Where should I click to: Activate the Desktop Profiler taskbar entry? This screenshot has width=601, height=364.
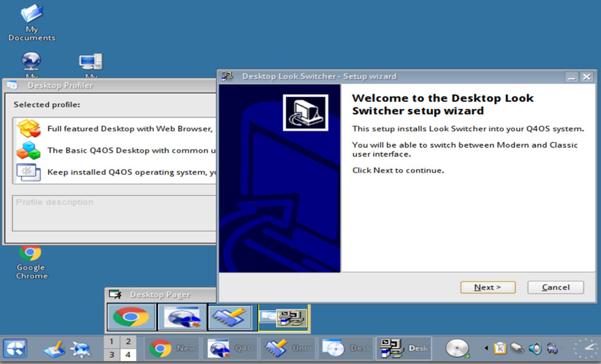(x=346, y=348)
